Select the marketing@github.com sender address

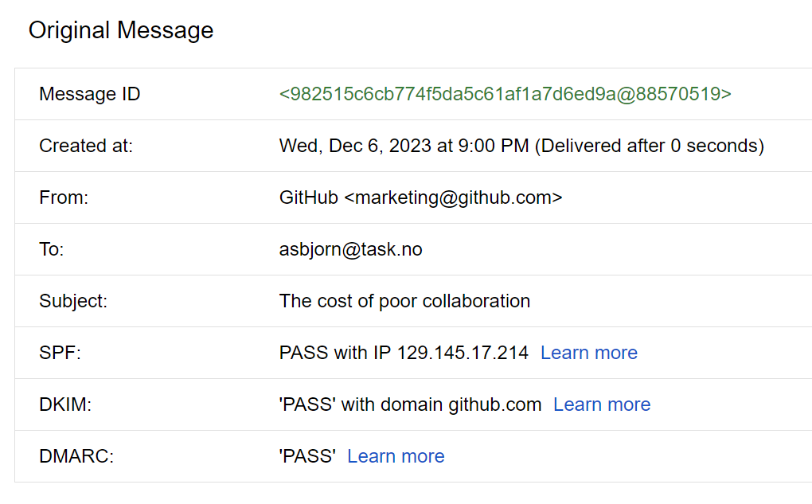pos(453,197)
